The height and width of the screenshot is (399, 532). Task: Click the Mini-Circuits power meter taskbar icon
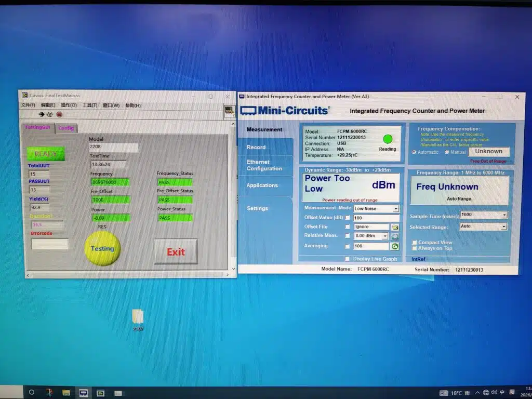pyautogui.click(x=84, y=393)
